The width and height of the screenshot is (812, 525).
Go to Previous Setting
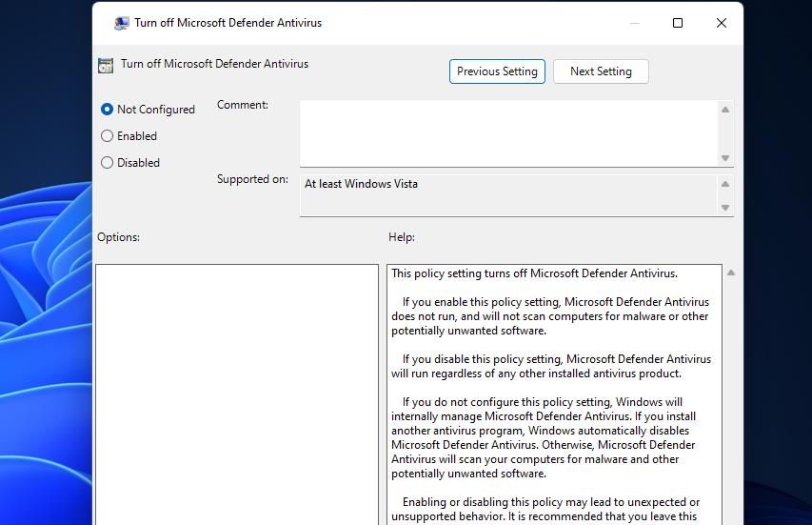tap(497, 71)
